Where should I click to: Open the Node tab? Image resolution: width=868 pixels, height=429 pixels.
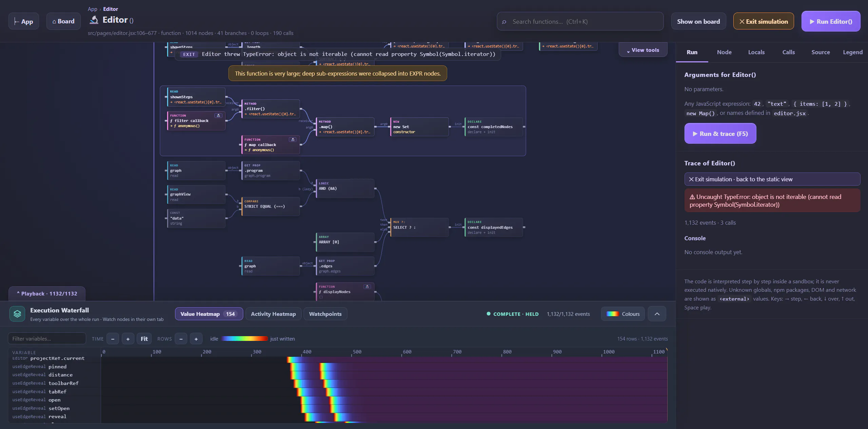pos(724,52)
